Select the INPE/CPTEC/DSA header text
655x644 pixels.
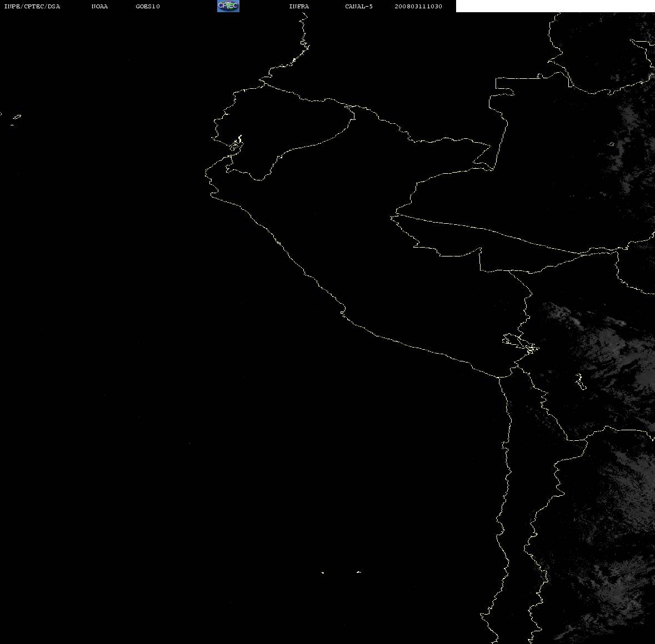tap(32, 6)
